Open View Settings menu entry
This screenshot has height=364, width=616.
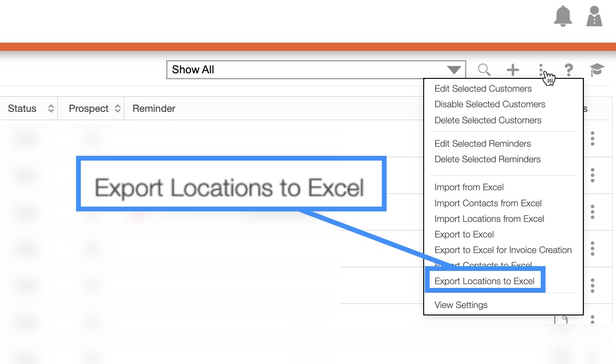[461, 305]
